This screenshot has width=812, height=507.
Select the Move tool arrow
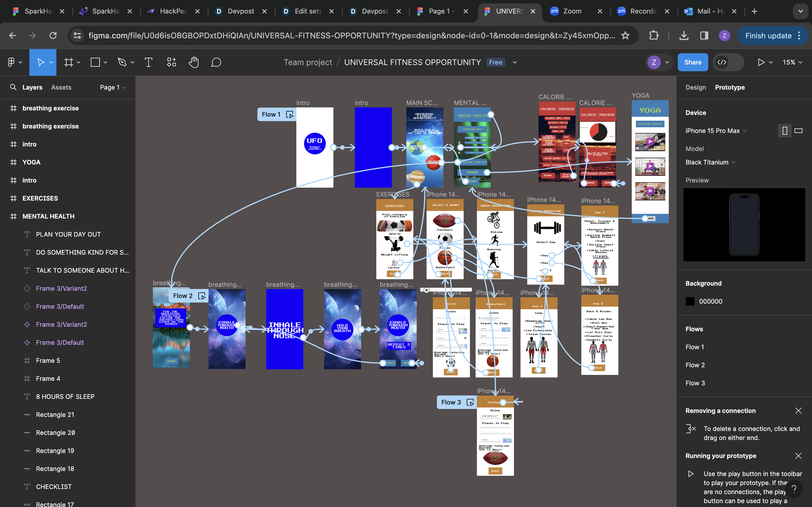[x=41, y=62]
